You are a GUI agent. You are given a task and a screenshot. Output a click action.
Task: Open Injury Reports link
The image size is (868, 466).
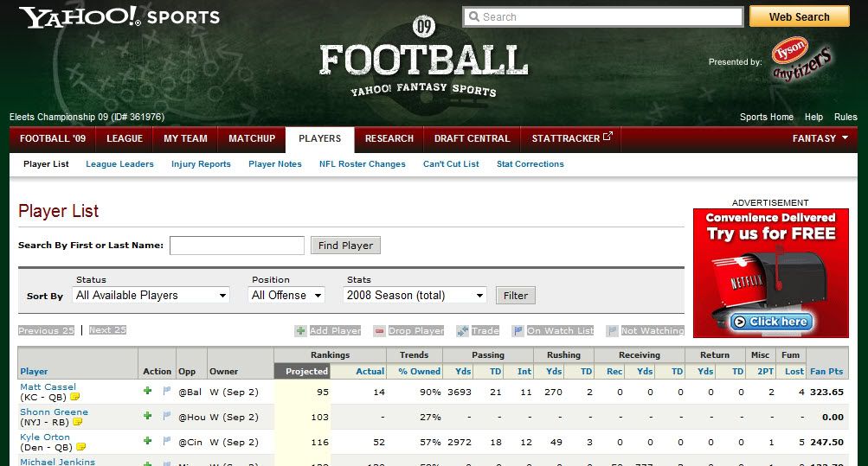(x=201, y=163)
